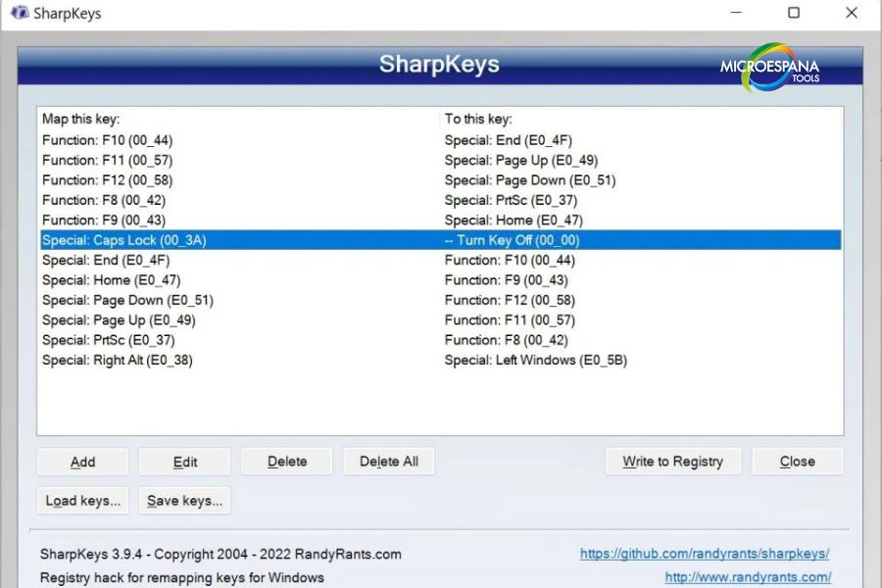
Task: Click Delete All to clear mappings
Action: point(388,462)
